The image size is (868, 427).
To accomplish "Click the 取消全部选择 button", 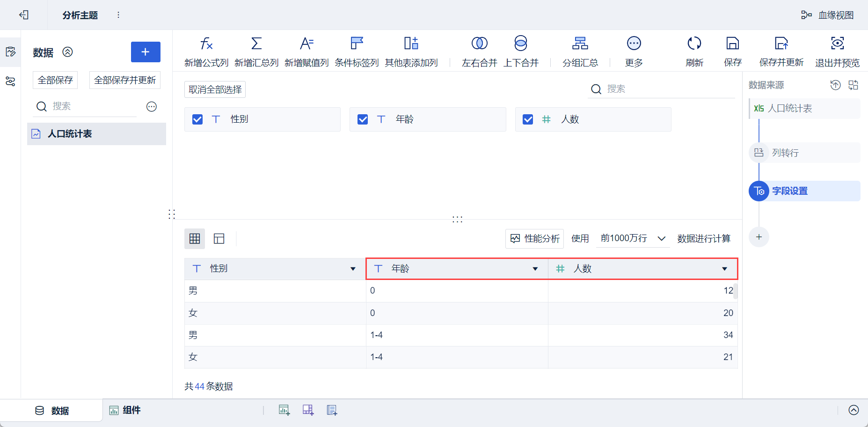I will [x=215, y=89].
